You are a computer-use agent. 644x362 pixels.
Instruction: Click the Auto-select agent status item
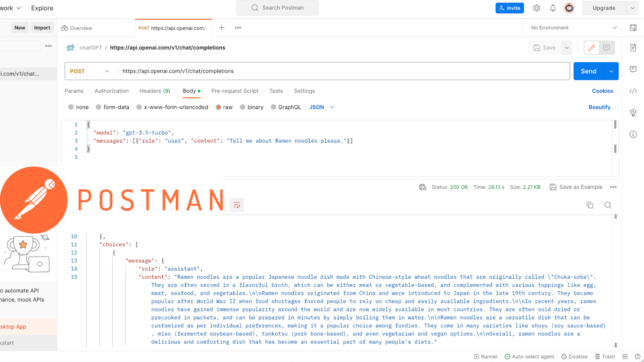529,357
